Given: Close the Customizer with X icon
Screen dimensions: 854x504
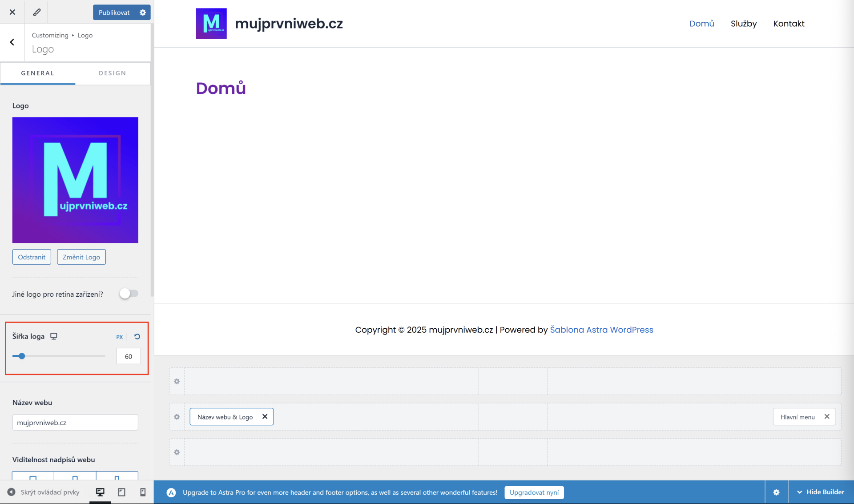Looking at the screenshot, I should [x=12, y=12].
